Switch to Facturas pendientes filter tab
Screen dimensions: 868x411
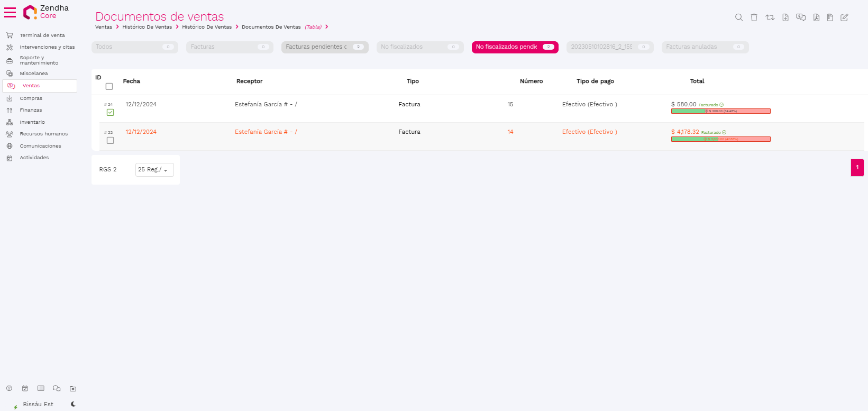(x=324, y=47)
